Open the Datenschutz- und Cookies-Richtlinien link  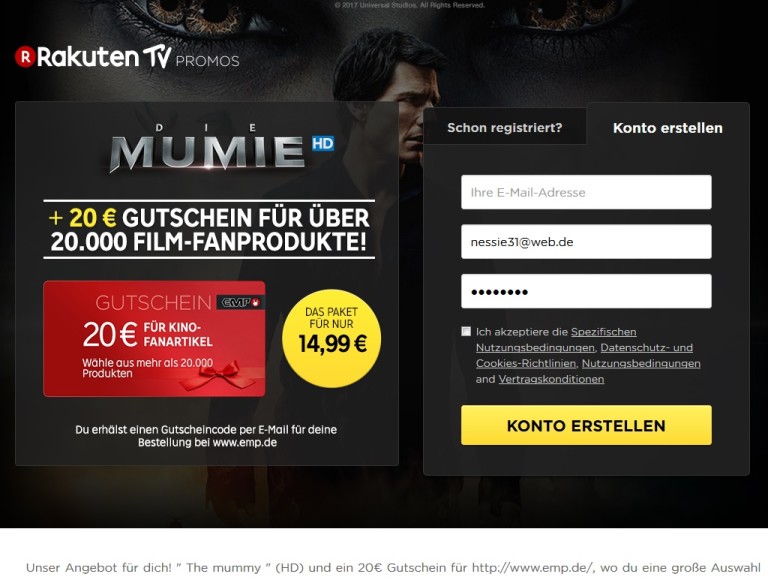coord(584,355)
